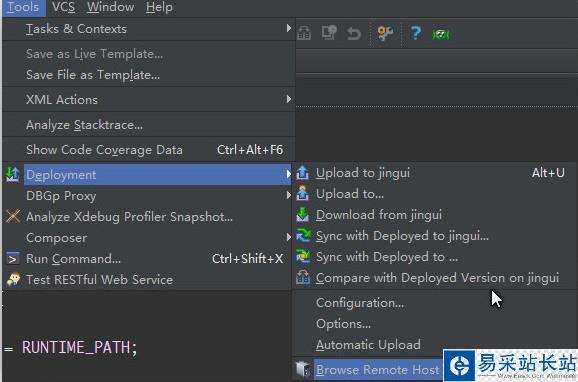Open DBGp Proxy menu entry
The image size is (578, 382).
(x=147, y=196)
